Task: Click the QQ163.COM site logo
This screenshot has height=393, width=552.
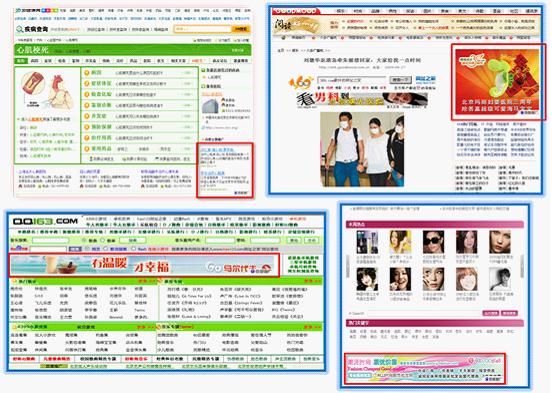Action: [45, 222]
